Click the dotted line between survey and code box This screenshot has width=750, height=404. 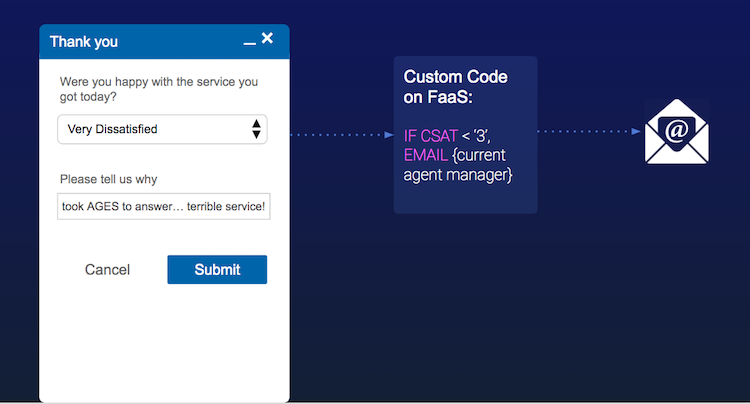point(337,135)
